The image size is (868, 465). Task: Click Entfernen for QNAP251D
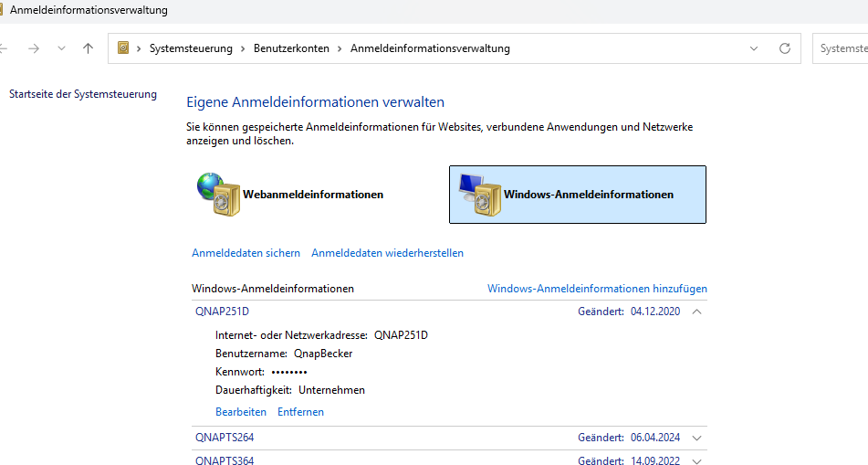pos(300,412)
